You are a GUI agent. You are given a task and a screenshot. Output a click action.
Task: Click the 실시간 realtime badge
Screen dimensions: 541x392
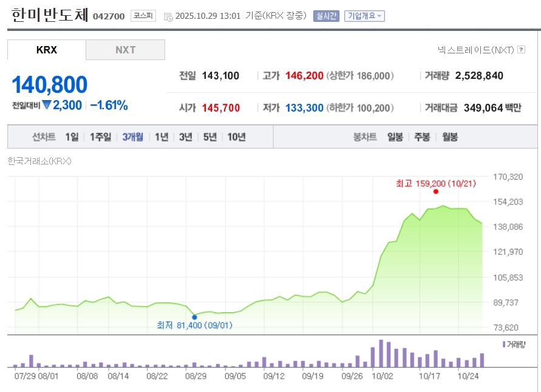326,16
